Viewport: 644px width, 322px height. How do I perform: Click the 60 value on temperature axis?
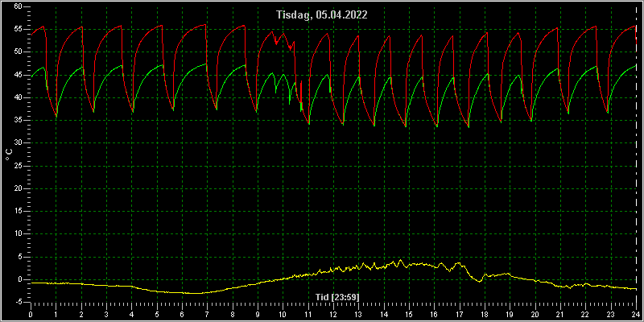(18, 6)
